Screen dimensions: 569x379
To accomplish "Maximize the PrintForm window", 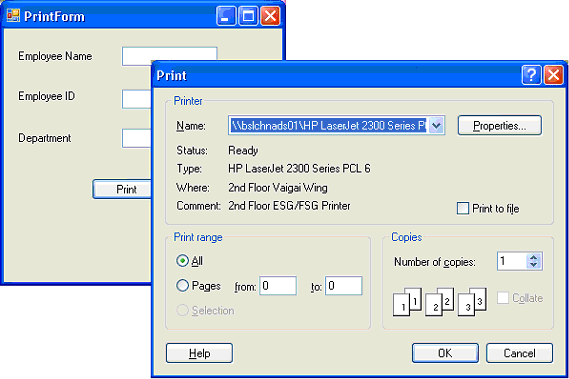I will tap(248, 16).
